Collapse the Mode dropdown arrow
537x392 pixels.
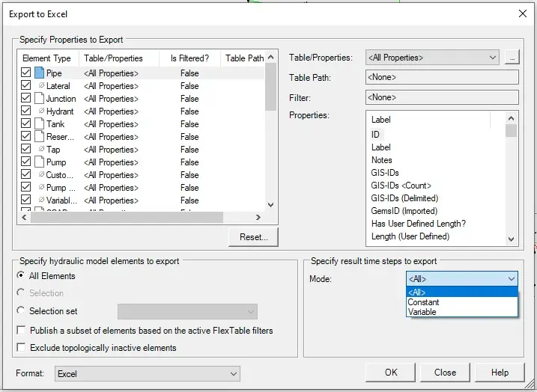(x=511, y=279)
